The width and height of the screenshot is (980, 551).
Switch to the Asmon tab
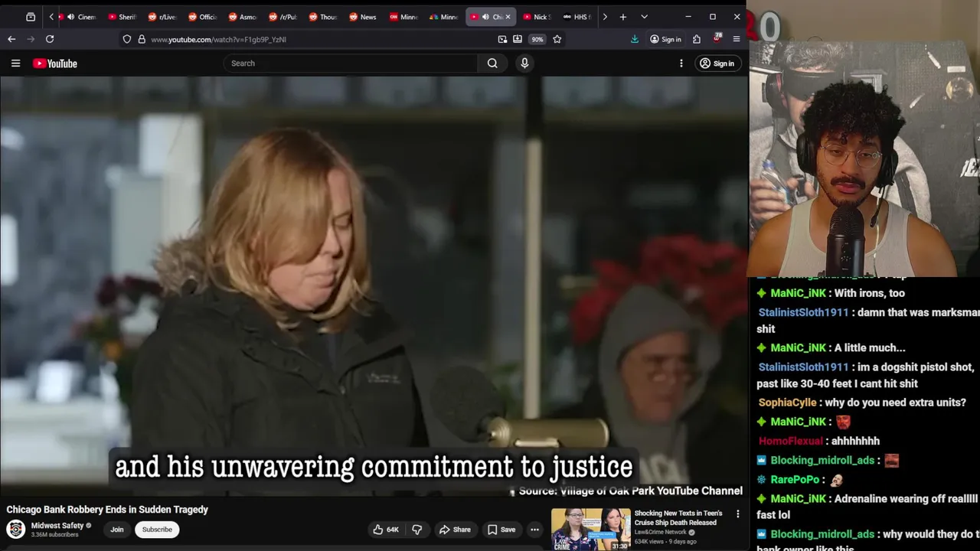click(243, 17)
